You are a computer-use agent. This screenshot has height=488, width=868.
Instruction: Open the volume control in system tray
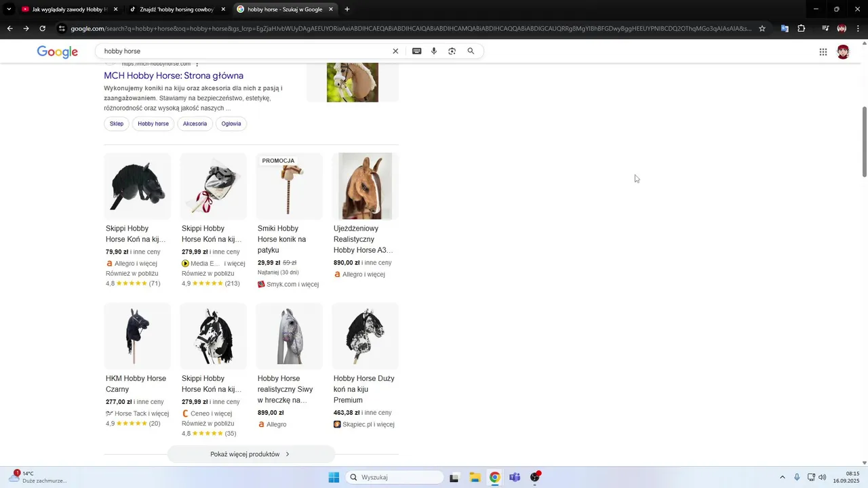pyautogui.click(x=823, y=477)
